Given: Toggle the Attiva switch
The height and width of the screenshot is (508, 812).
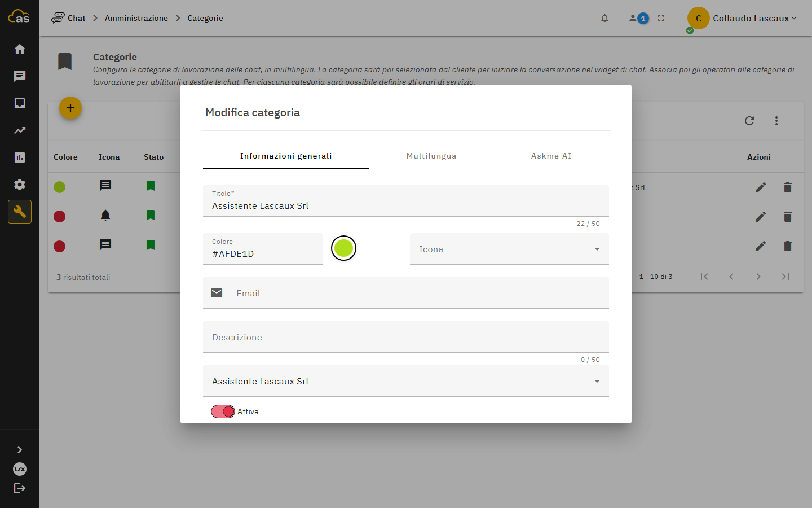Looking at the screenshot, I should click(223, 411).
